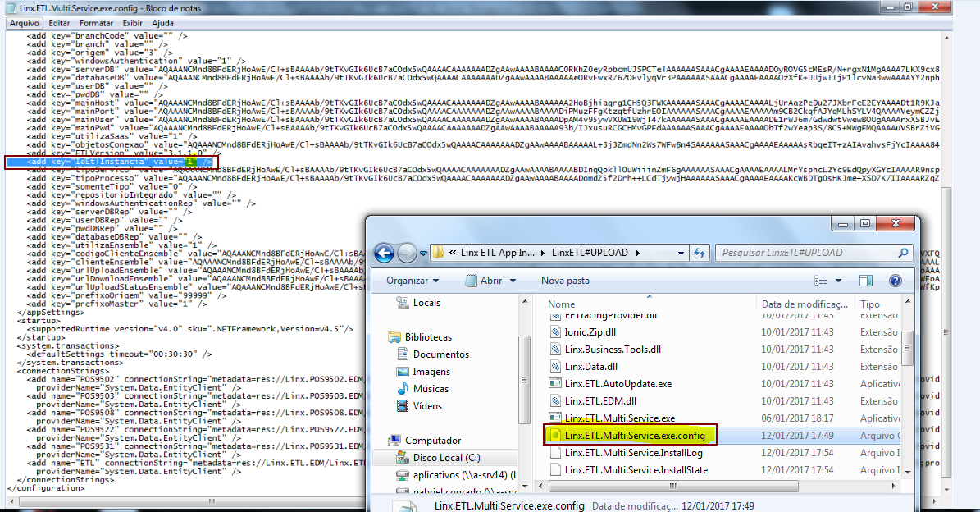Click Explorer's forward navigation arrow
The width and height of the screenshot is (980, 512).
pyautogui.click(x=407, y=254)
